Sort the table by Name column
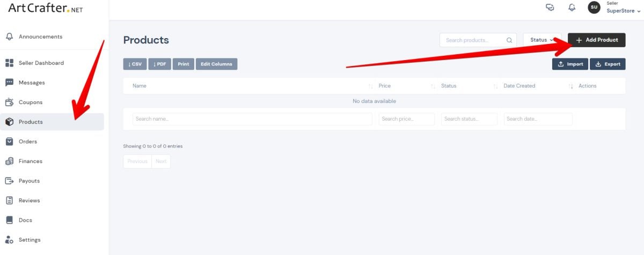This screenshot has width=644, height=255. tap(248, 86)
